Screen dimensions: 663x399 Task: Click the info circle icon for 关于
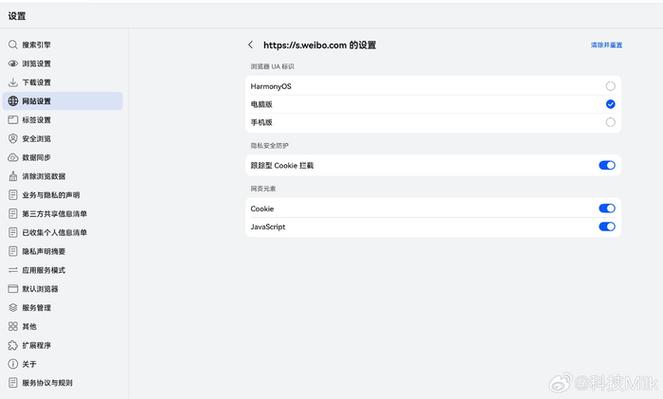[x=13, y=363]
